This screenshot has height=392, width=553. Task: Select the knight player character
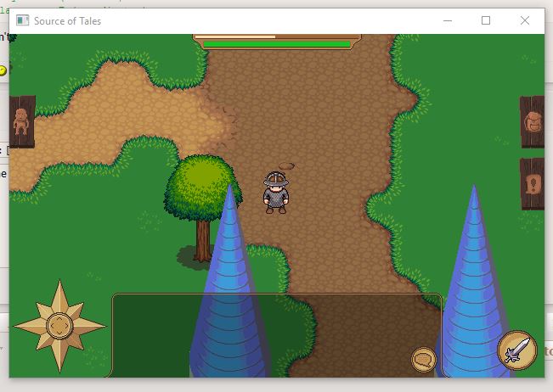coord(276,193)
